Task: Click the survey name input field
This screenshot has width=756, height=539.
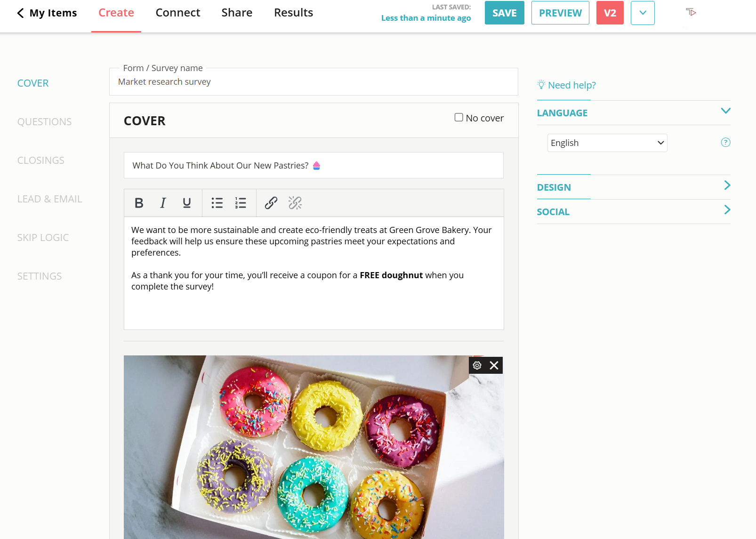Action: [314, 82]
